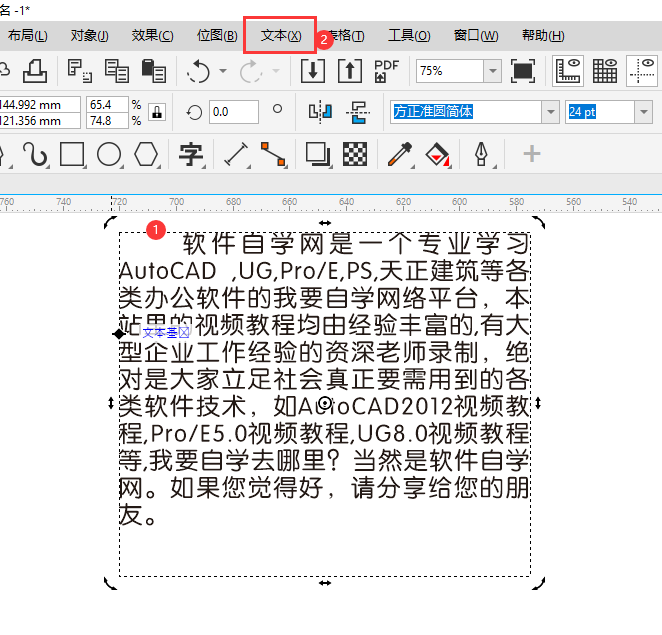The height and width of the screenshot is (635, 662).
Task: Click the object width field 144.992 mm
Action: (x=39, y=104)
